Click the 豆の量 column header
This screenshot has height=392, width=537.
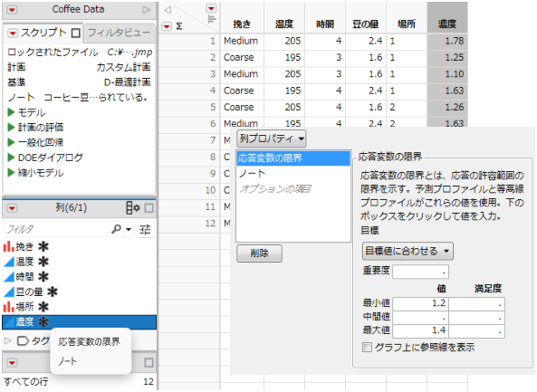tap(366, 24)
